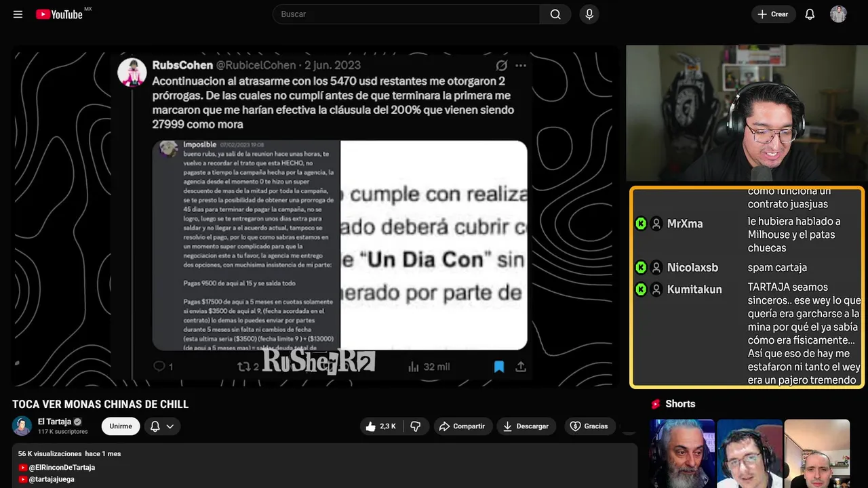Click the Gracias button
This screenshot has height=488, width=868.
589,426
